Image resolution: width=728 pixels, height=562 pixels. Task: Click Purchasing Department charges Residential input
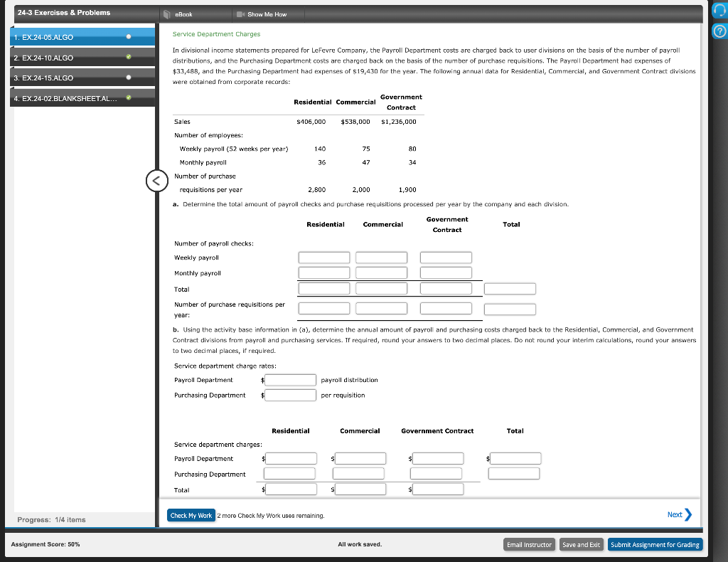[289, 473]
